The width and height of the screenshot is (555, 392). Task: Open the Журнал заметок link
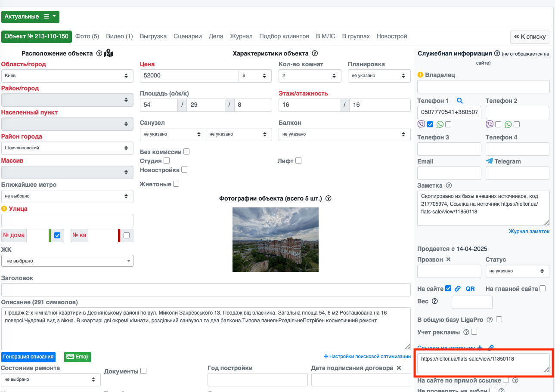[x=529, y=231]
